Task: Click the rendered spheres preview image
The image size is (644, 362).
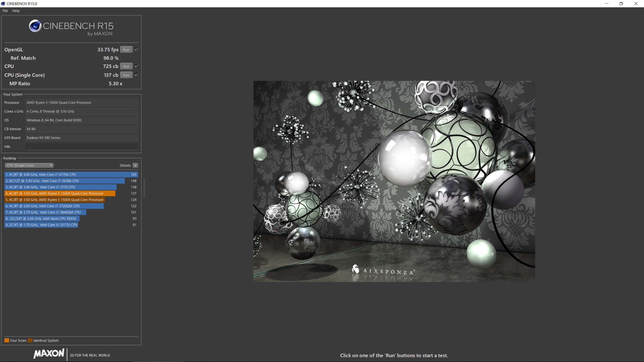Action: [x=394, y=181]
